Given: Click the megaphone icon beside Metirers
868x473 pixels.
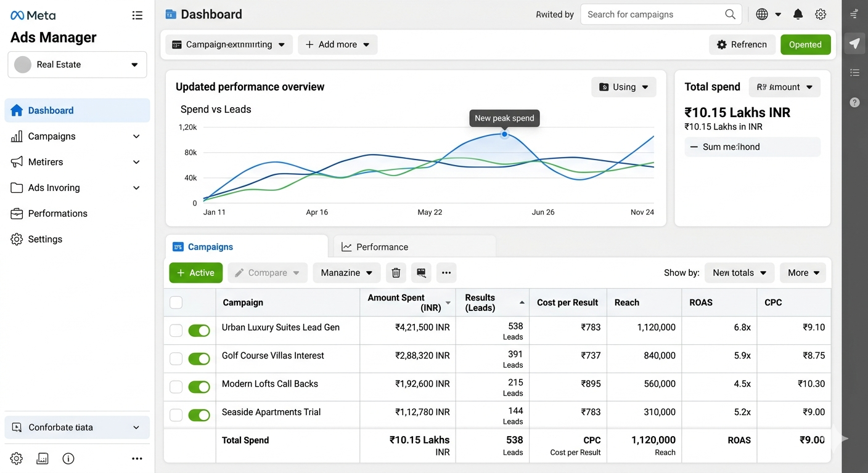Looking at the screenshot, I should [17, 162].
